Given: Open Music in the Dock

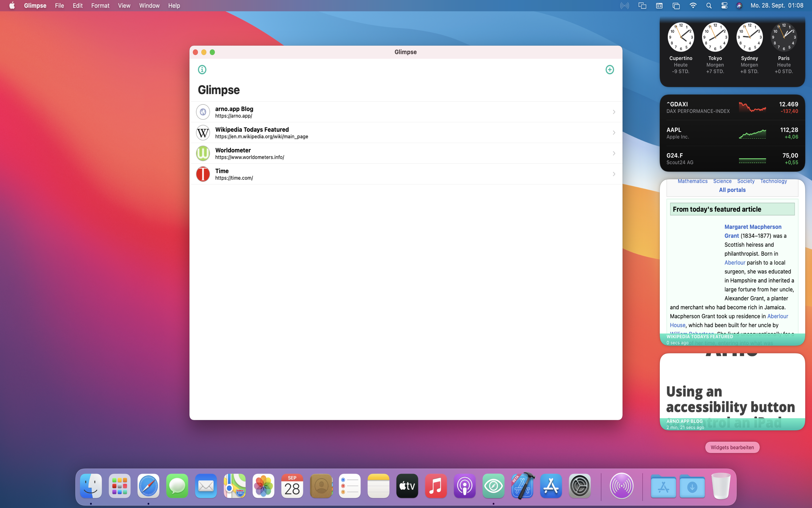Looking at the screenshot, I should tap(436, 486).
